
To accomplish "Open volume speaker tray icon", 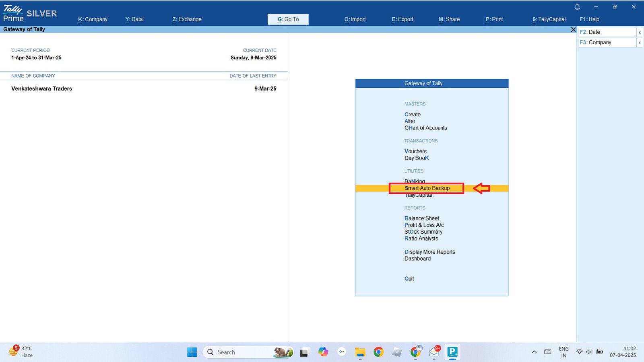I will tap(589, 352).
